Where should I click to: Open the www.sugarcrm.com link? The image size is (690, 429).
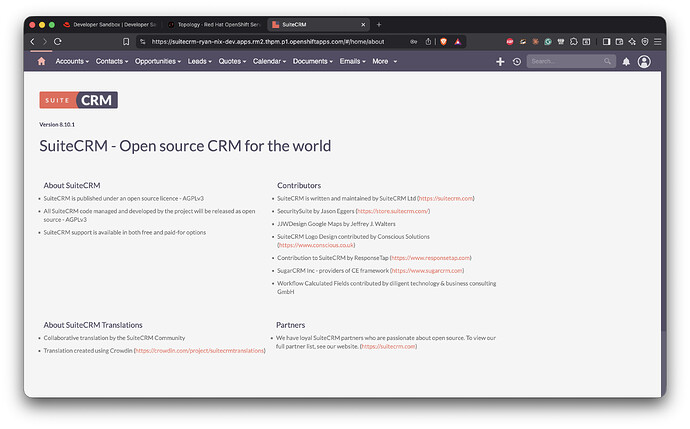(x=427, y=271)
